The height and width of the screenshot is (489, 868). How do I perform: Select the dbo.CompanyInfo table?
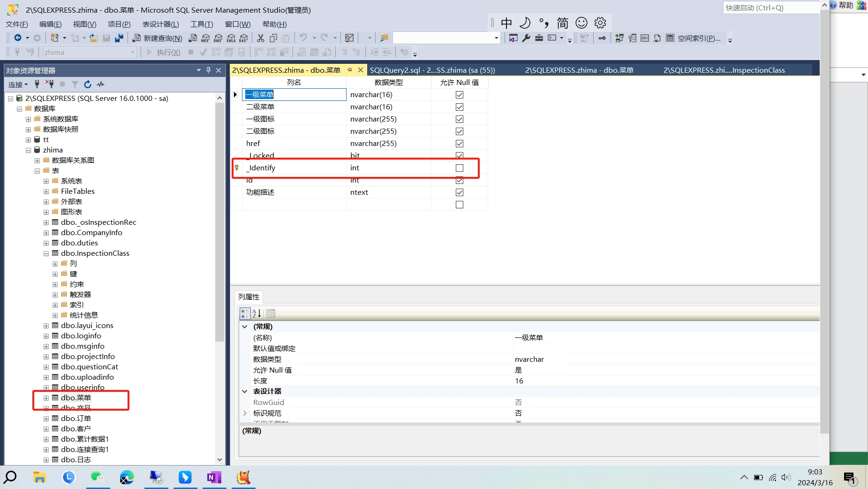coord(91,233)
